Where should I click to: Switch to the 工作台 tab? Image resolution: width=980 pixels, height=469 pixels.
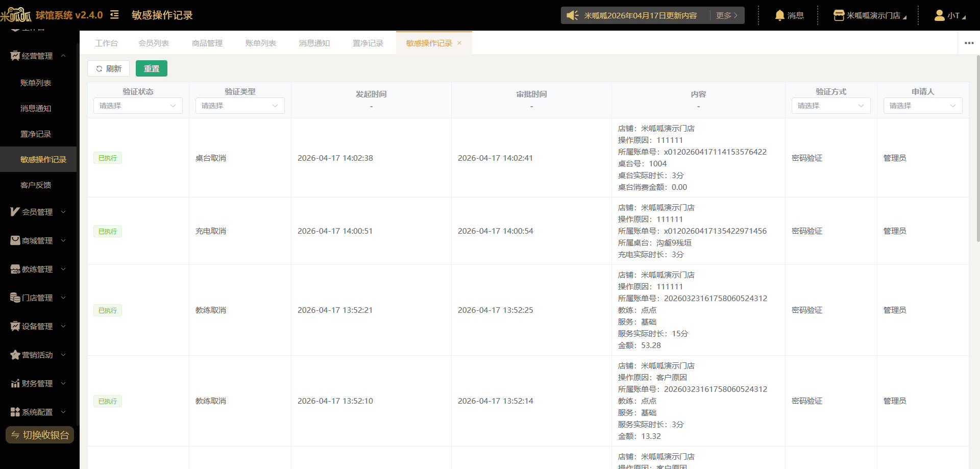pyautogui.click(x=106, y=43)
